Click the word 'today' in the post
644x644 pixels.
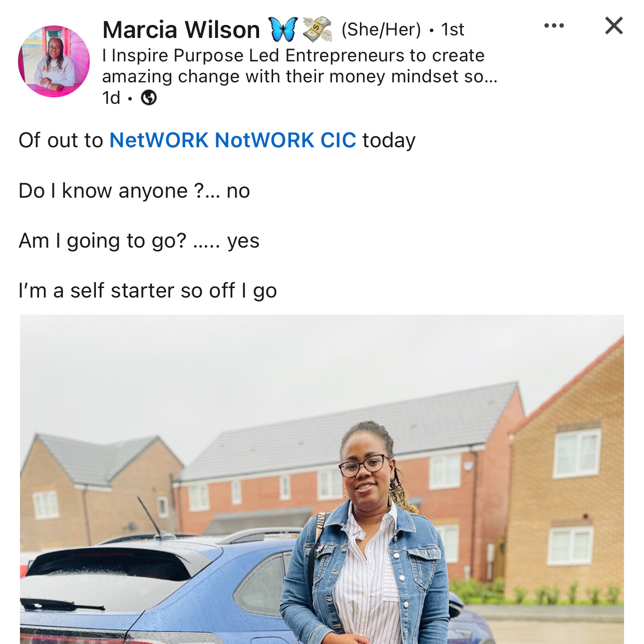click(389, 140)
